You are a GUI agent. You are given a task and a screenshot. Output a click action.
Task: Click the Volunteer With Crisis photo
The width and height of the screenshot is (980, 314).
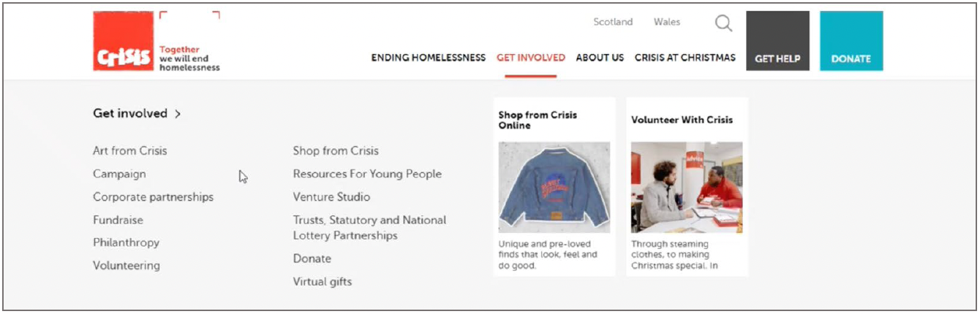click(687, 187)
